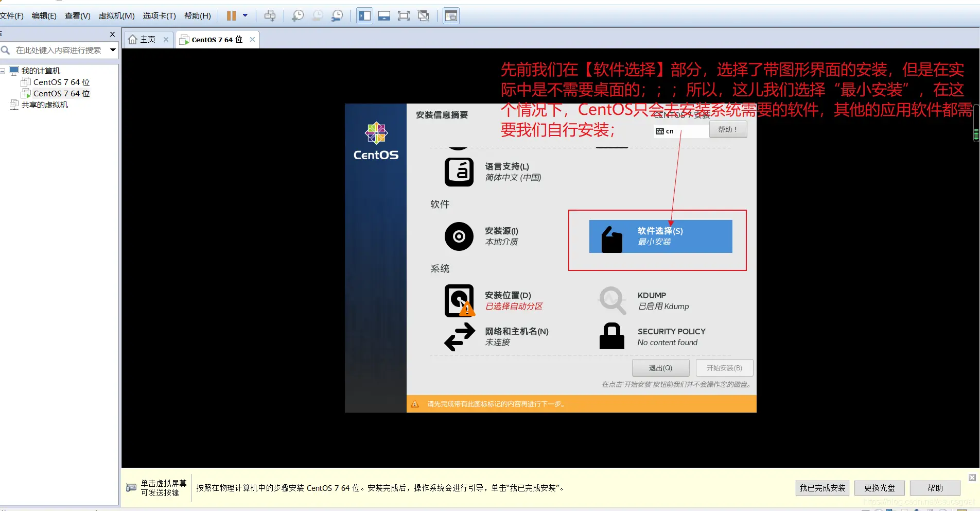Screen dimensions: 980x511
Task: Select 我的计算机 in the library tree
Action: [x=41, y=71]
